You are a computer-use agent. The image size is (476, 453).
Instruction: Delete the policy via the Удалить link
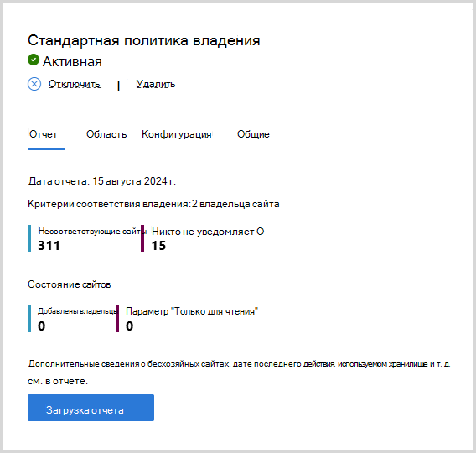point(155,84)
